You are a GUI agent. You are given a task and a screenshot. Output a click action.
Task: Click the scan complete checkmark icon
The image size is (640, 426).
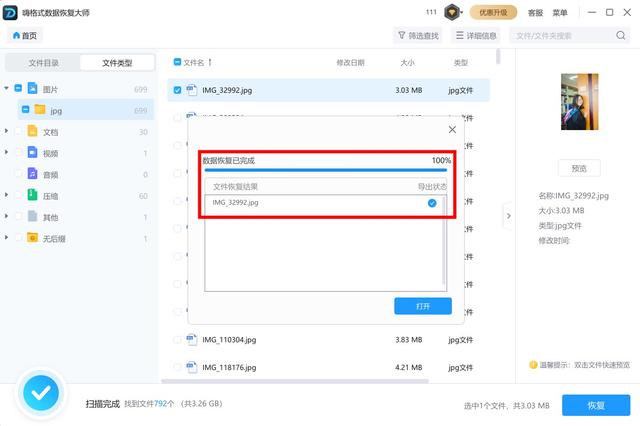[41, 393]
